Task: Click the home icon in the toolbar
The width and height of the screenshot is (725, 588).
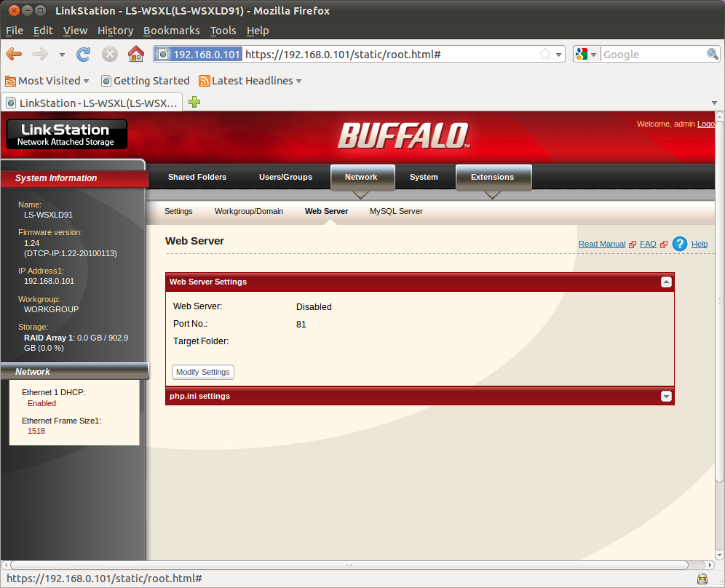Action: point(136,54)
